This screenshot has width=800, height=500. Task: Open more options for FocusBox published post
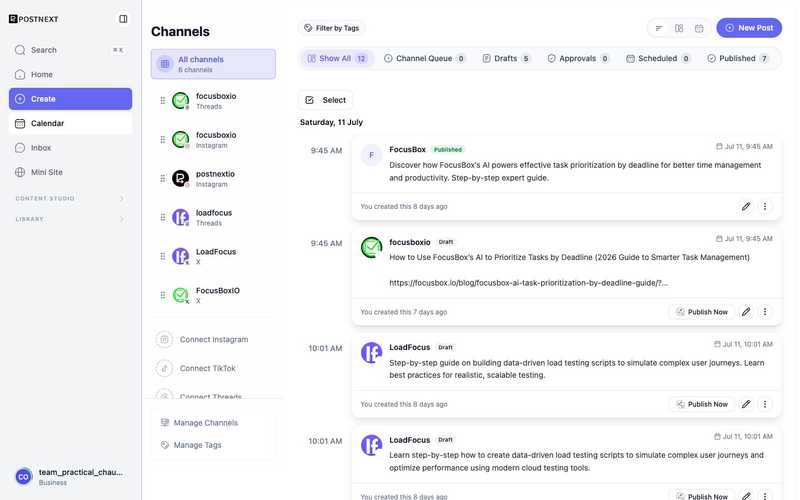pos(765,207)
